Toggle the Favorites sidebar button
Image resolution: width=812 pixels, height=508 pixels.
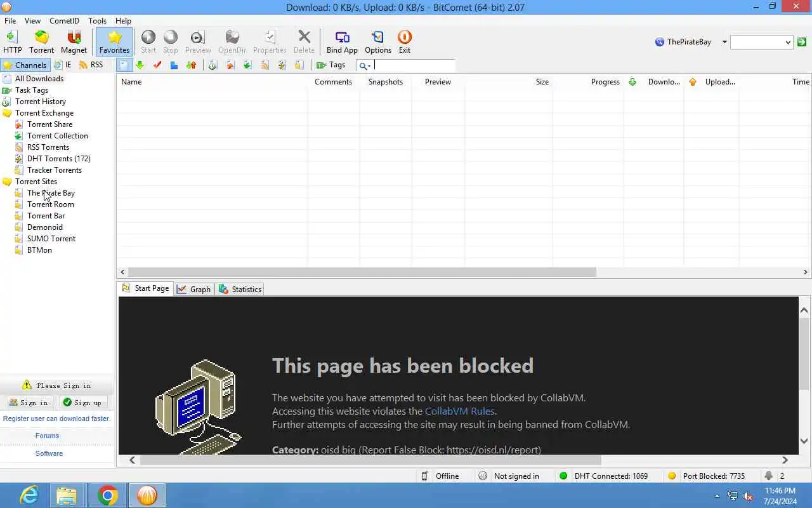click(114, 42)
